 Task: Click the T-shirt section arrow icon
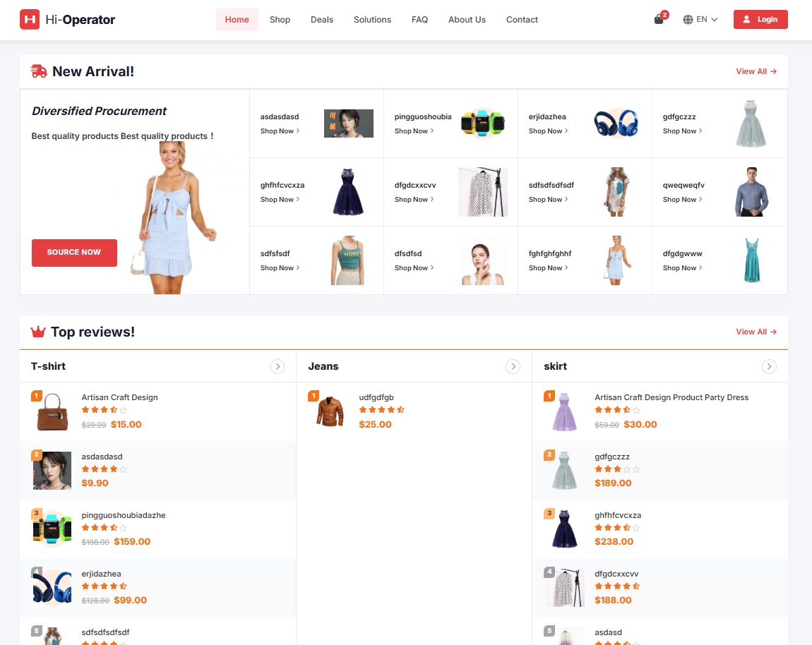click(x=277, y=366)
